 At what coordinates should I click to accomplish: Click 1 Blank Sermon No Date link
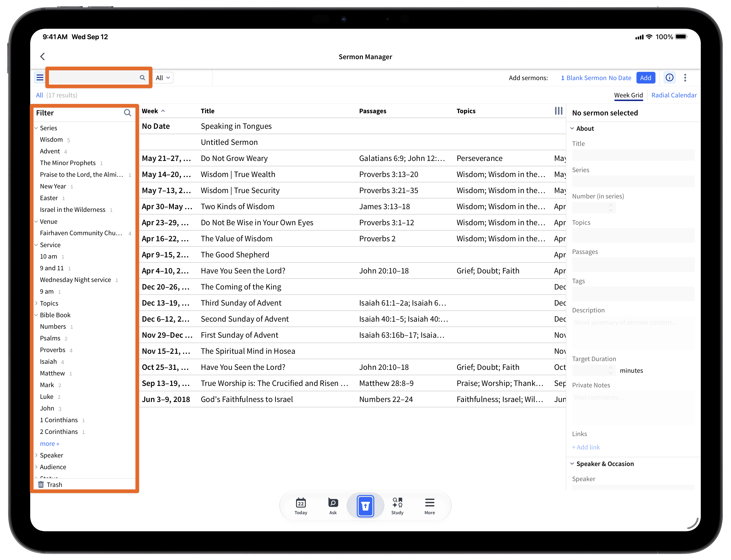tap(596, 78)
